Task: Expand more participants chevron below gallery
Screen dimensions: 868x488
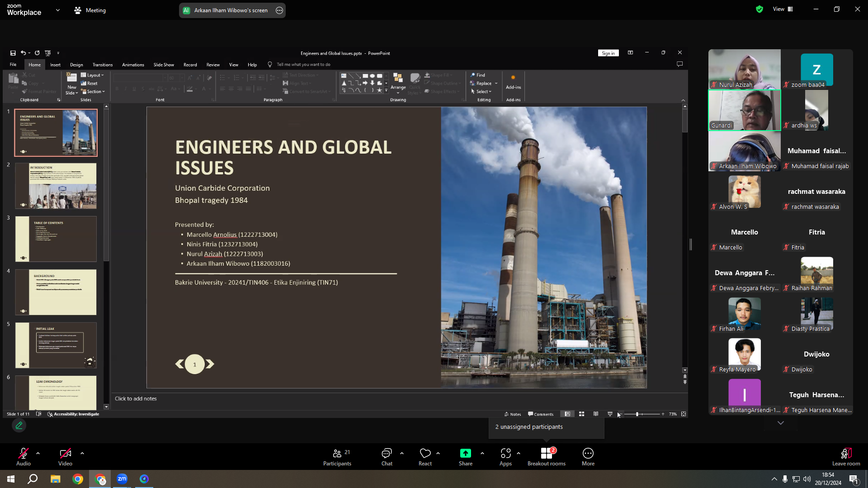Action: 781,423
